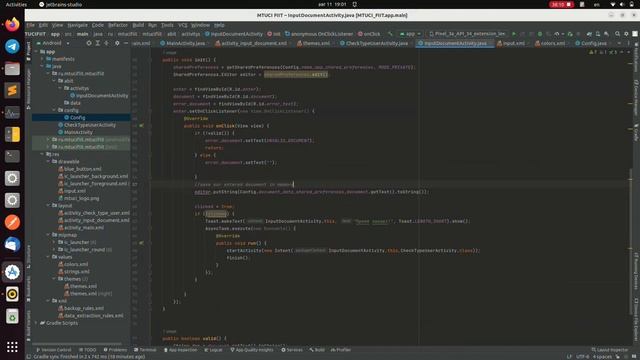Screen dimensions: 640x360
Task: Open Trash from the dock
Action: [12, 316]
